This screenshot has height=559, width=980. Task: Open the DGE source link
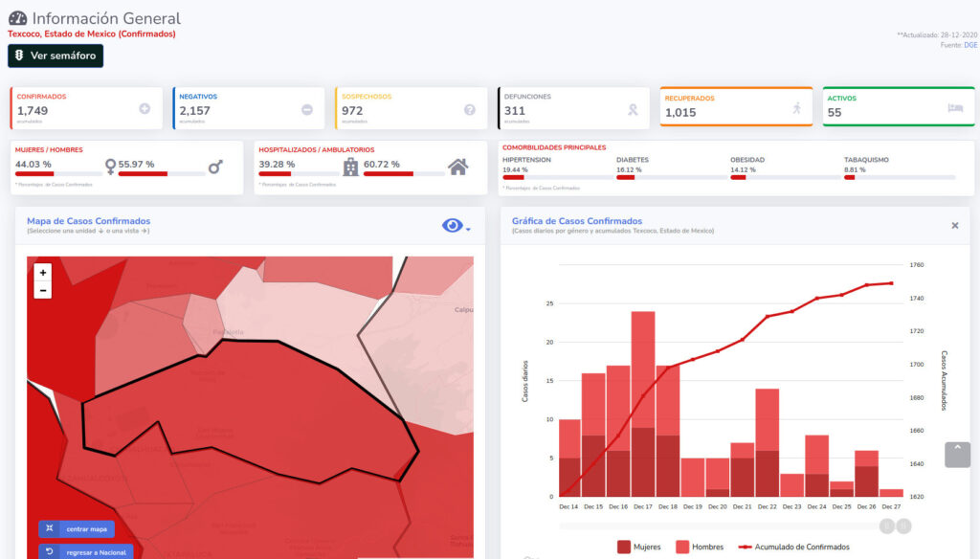click(970, 45)
